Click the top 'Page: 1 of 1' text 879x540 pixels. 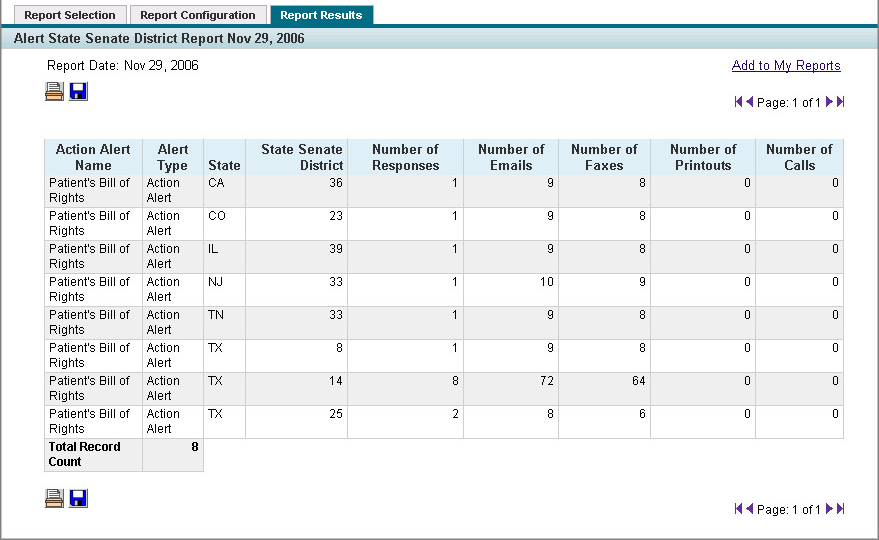pyautogui.click(x=789, y=103)
